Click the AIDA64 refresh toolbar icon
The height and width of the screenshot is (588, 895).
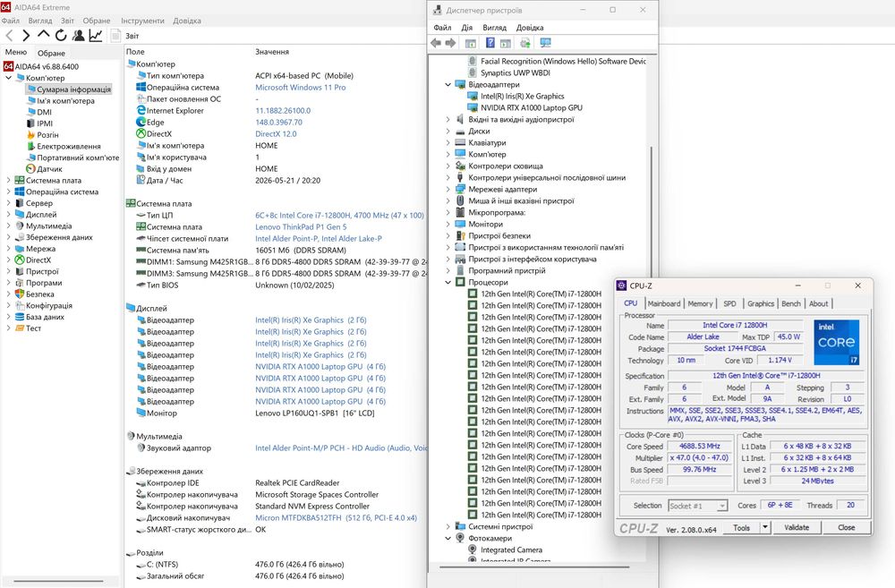pos(61,36)
